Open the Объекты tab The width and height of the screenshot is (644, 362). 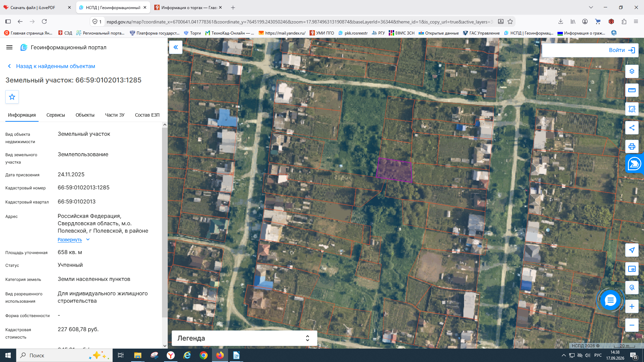[x=85, y=115]
